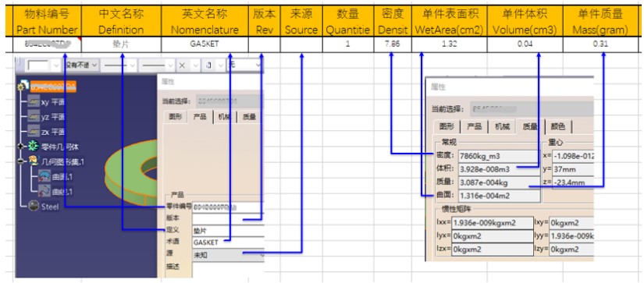Click the 单件体积 Volume header cell

coord(525,21)
